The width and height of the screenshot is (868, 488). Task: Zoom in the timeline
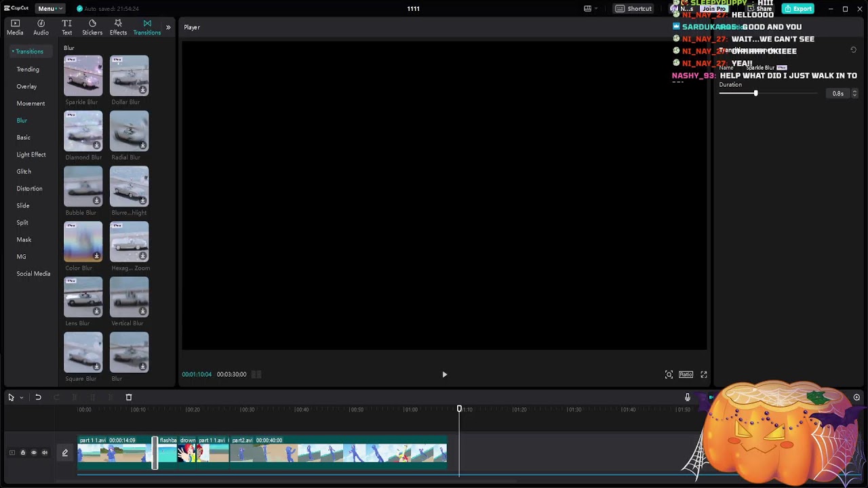point(856,397)
